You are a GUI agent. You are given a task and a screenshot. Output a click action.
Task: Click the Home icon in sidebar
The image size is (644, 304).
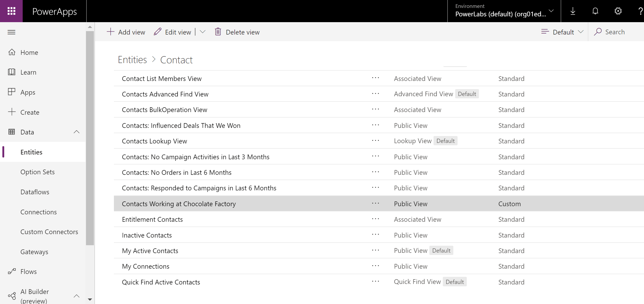click(12, 52)
